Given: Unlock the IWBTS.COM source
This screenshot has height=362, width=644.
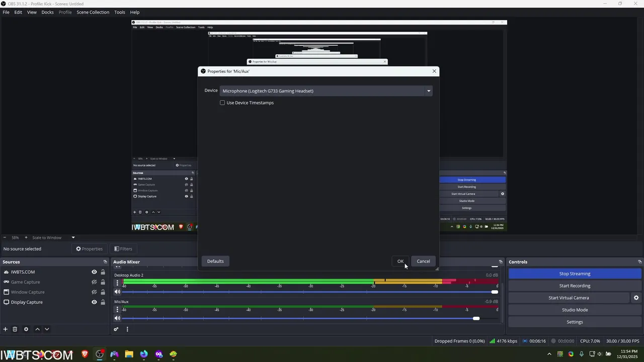Looking at the screenshot, I should [103, 272].
